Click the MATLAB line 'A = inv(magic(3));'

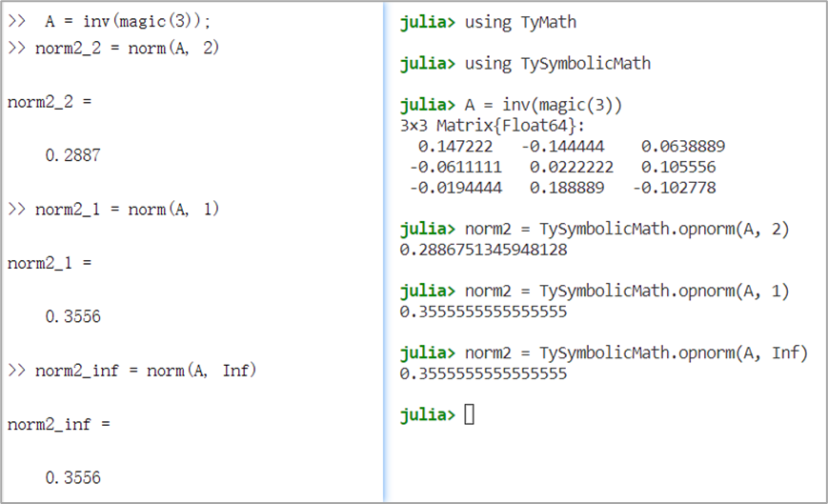(x=128, y=21)
